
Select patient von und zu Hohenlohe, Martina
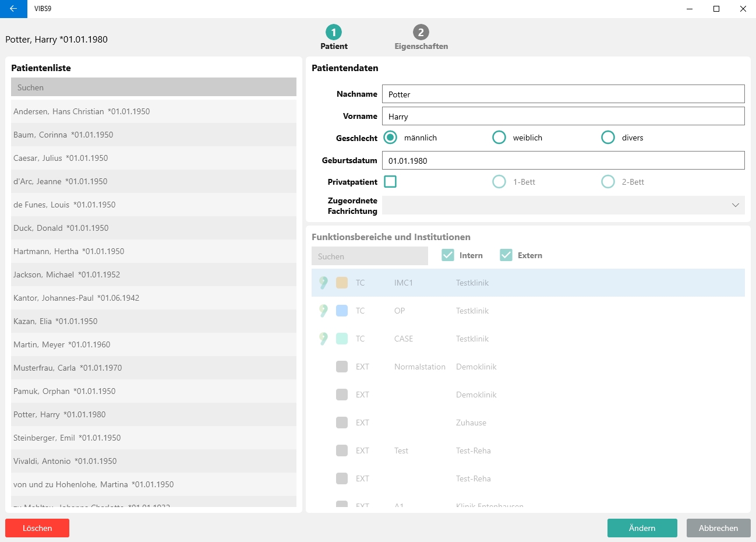pos(154,484)
